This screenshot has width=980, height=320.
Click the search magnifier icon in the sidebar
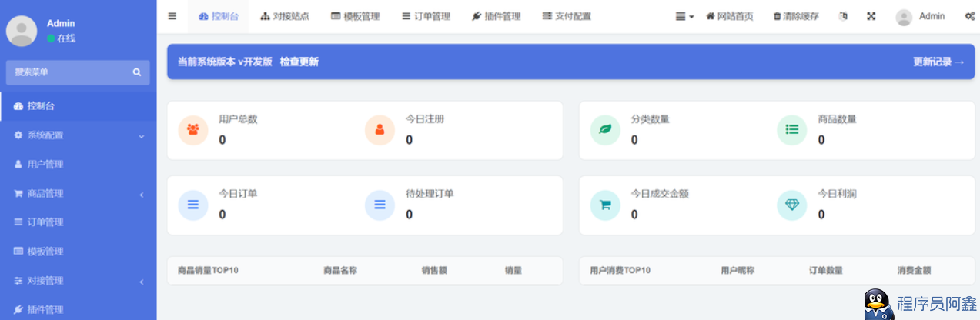coord(137,72)
